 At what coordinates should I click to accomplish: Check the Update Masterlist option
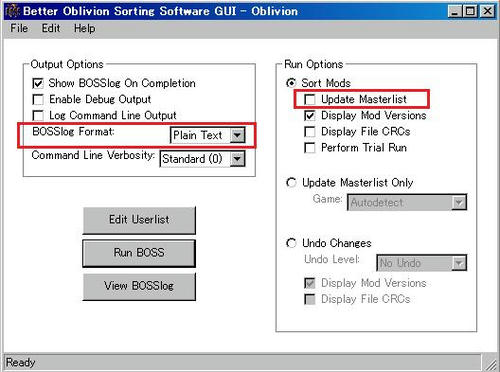pyautogui.click(x=310, y=99)
